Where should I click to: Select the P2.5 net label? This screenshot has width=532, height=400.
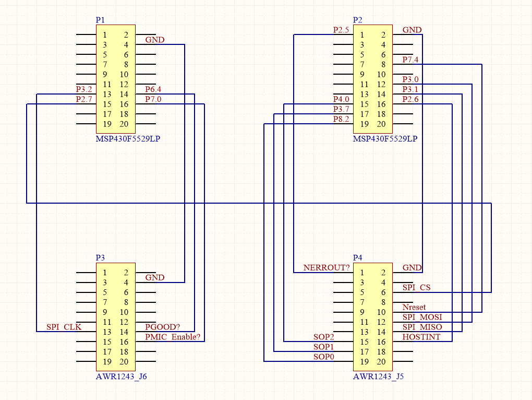(x=341, y=30)
